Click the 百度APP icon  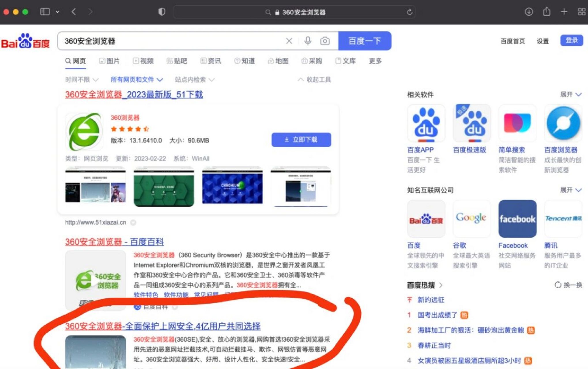point(426,123)
